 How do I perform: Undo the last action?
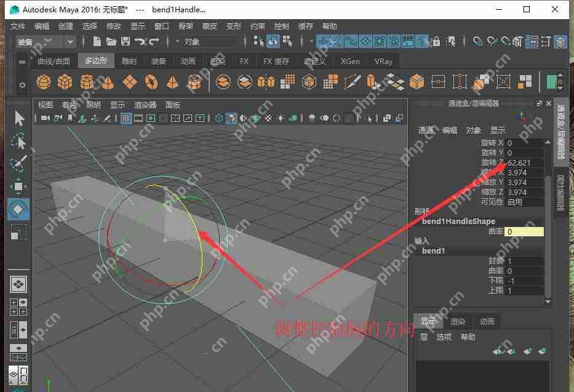click(140, 41)
